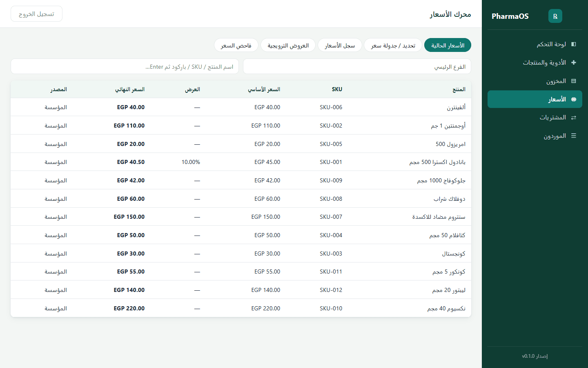588x368 pixels.
Task: Click the SKU-008 cell
Action: point(331,199)
